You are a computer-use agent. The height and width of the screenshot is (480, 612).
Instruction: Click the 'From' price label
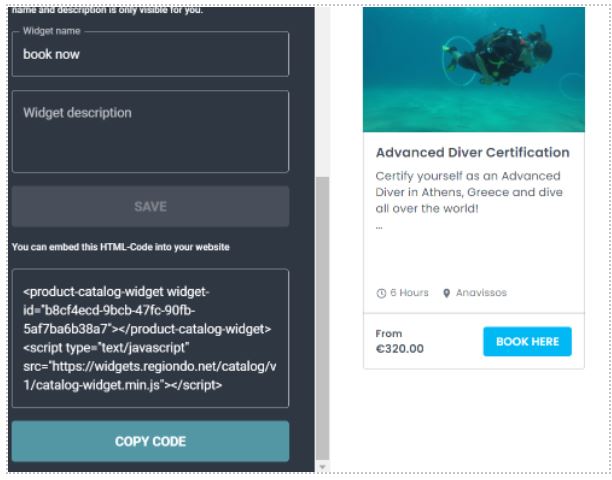click(389, 334)
